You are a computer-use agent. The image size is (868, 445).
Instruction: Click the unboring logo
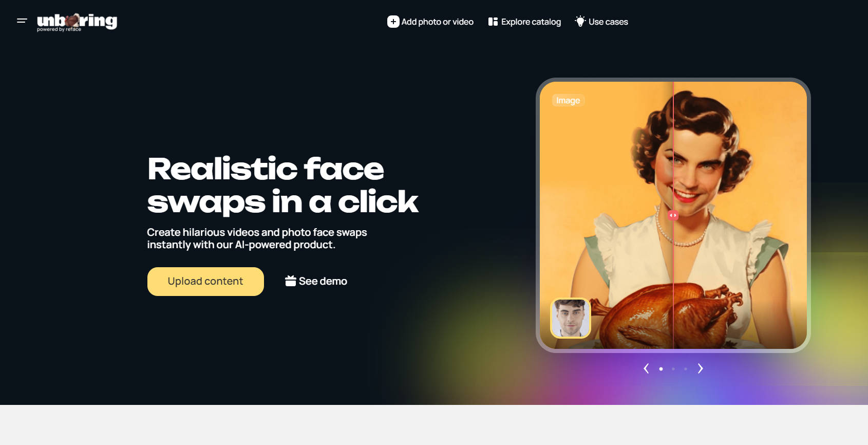(x=77, y=22)
